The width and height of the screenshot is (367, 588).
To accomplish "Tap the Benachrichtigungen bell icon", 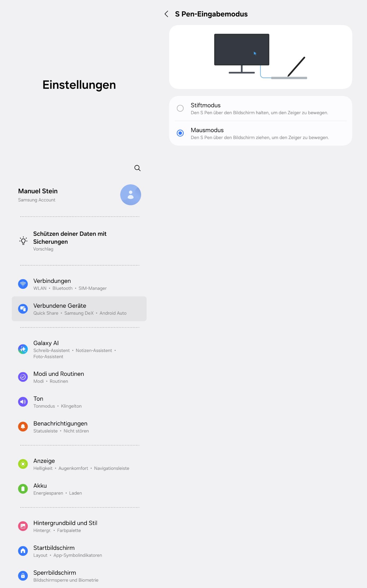I will click(23, 426).
